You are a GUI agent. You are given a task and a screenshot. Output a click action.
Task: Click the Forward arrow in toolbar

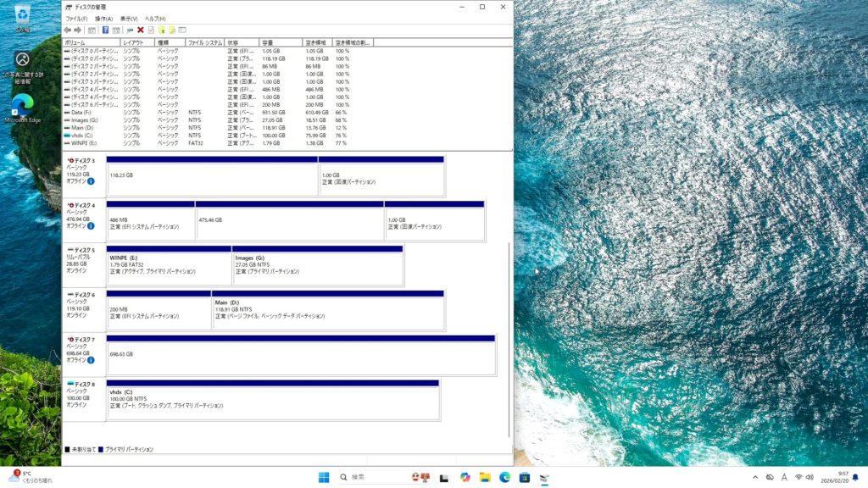[x=78, y=30]
